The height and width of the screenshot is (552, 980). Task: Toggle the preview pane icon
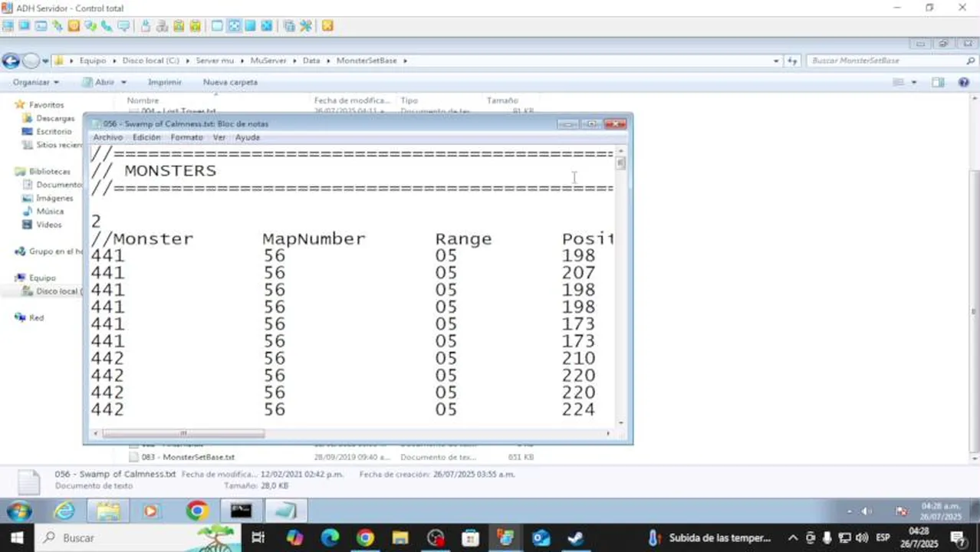click(938, 82)
